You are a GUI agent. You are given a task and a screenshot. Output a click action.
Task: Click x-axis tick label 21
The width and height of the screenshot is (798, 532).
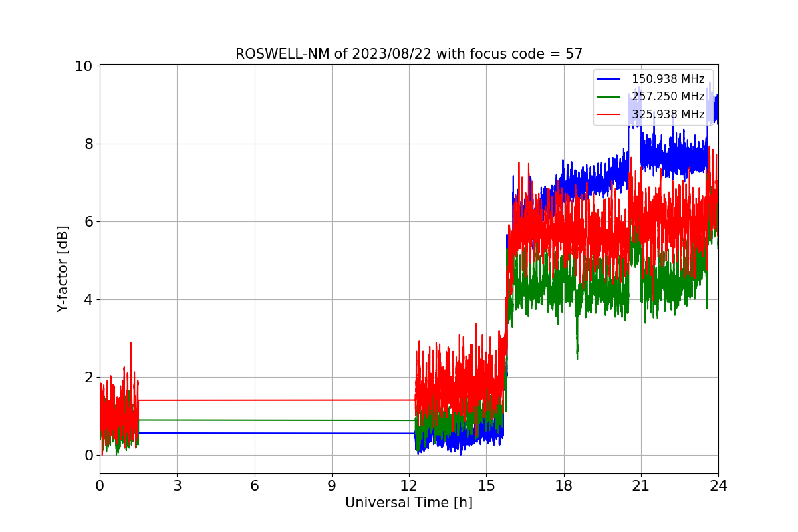pos(641,486)
